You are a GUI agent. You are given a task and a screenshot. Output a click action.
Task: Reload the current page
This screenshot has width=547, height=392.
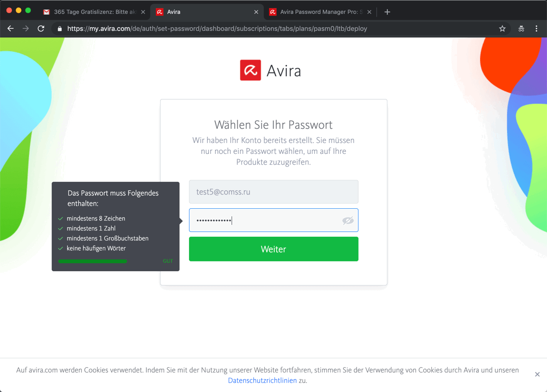(41, 28)
